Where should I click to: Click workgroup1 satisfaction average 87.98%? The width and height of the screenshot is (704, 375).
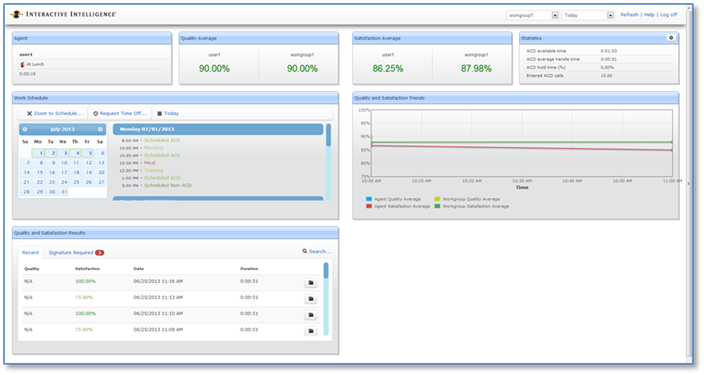coord(476,68)
